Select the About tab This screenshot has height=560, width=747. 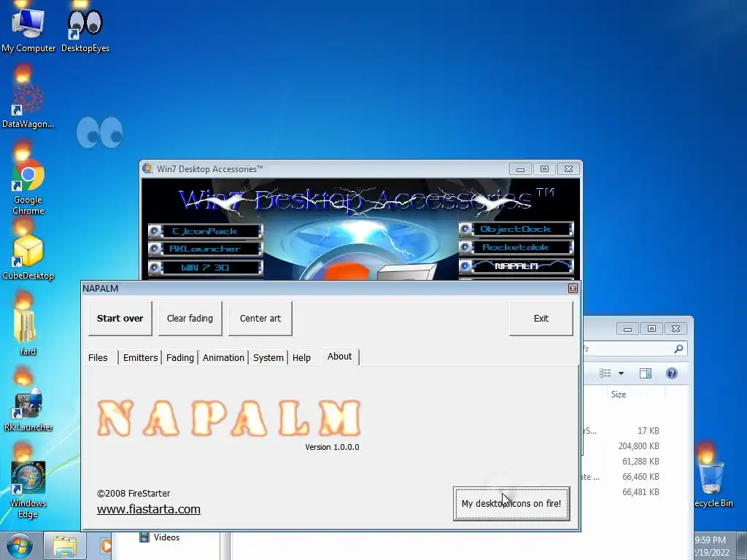pyautogui.click(x=340, y=357)
